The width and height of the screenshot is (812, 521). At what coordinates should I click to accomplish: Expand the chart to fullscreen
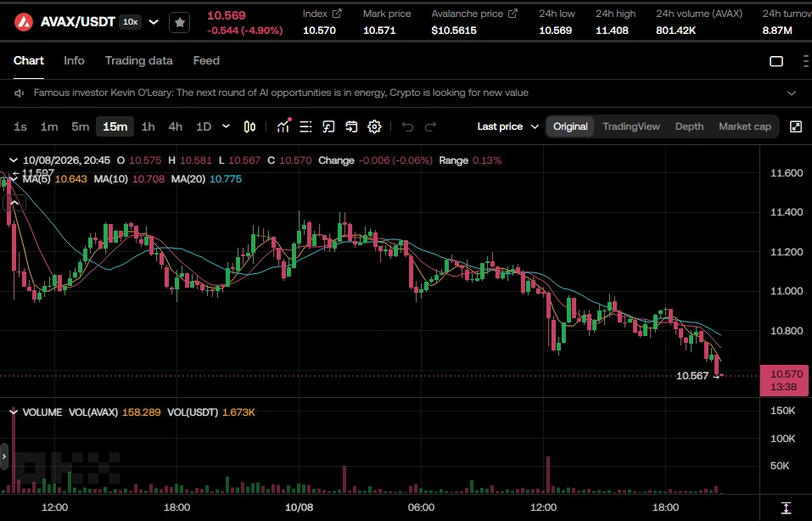[796, 127]
